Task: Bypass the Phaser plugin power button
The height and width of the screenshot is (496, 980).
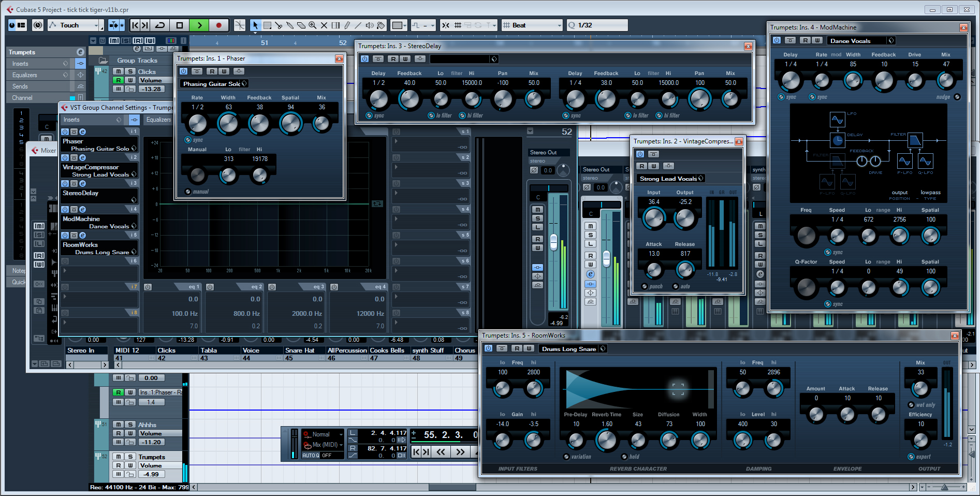Action: pos(183,71)
